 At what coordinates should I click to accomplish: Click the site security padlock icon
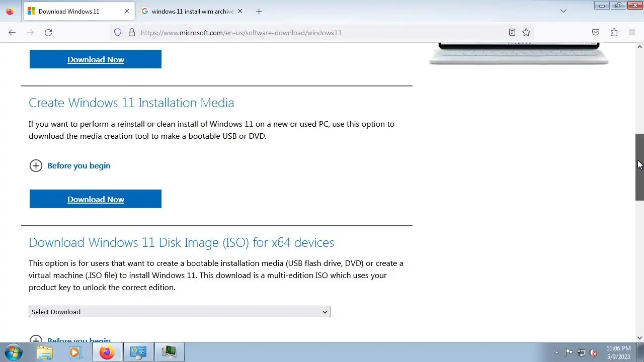pos(132,32)
